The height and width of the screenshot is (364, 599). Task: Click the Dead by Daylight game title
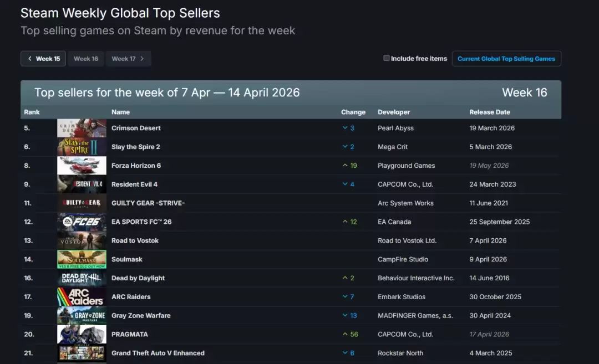click(x=138, y=278)
